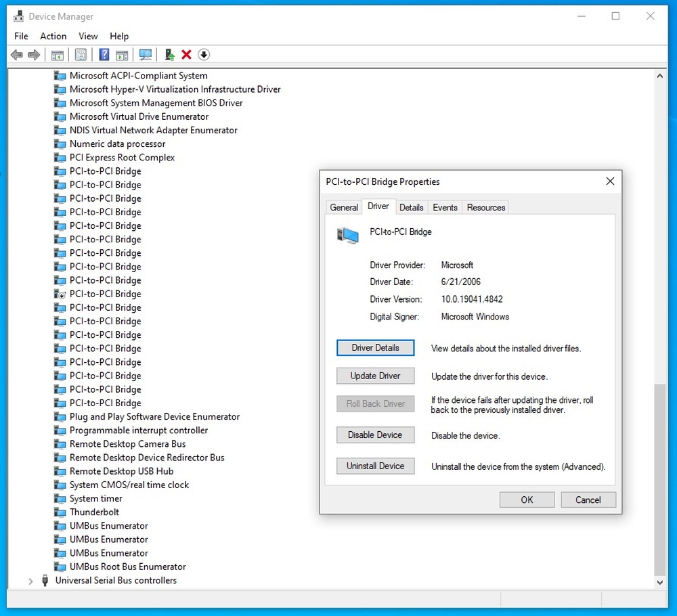Click the Properties toolbar icon
This screenshot has height=616, width=677.
pyautogui.click(x=81, y=55)
